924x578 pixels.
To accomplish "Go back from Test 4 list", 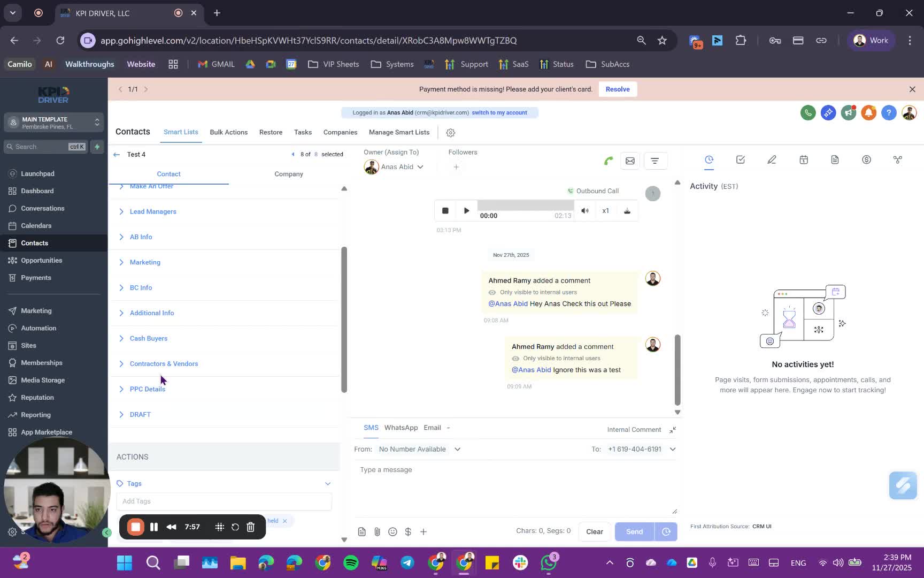I will [x=117, y=155].
